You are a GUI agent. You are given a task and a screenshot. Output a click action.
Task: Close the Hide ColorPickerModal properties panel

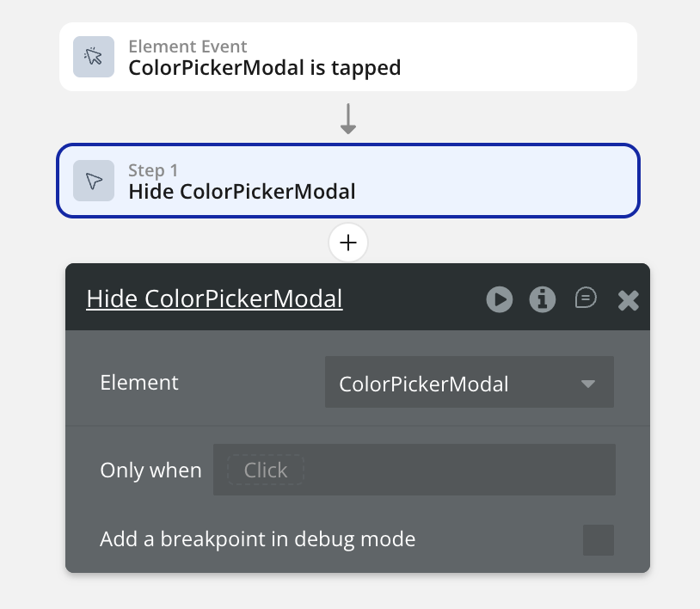point(629,299)
